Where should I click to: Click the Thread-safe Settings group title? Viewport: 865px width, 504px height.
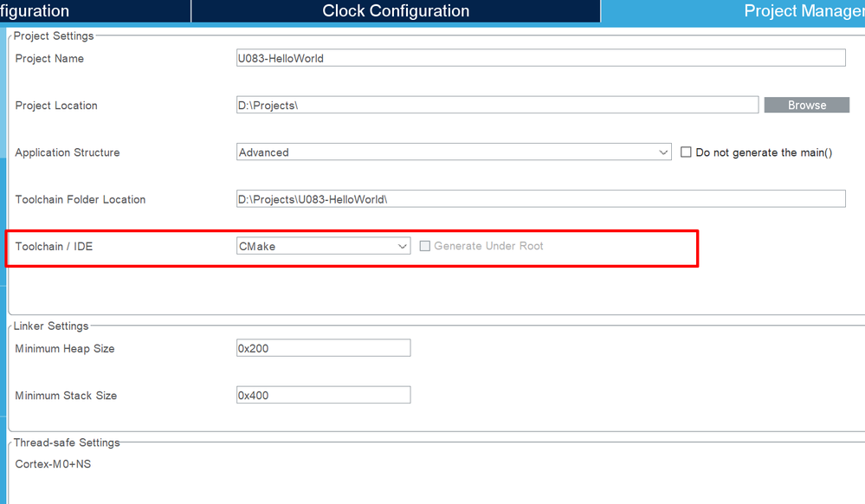67,443
